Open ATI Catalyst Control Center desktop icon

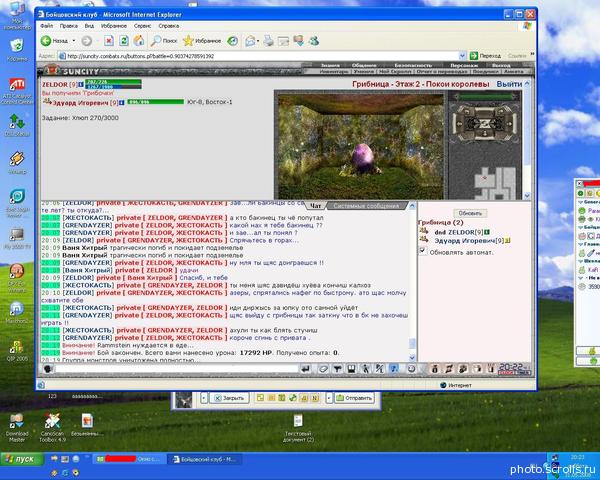point(16,91)
